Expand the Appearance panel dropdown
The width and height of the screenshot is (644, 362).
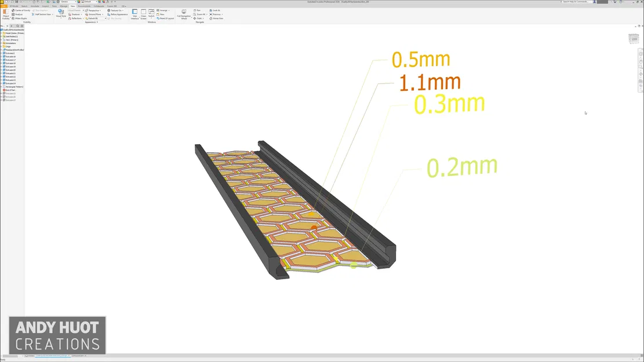(x=91, y=22)
